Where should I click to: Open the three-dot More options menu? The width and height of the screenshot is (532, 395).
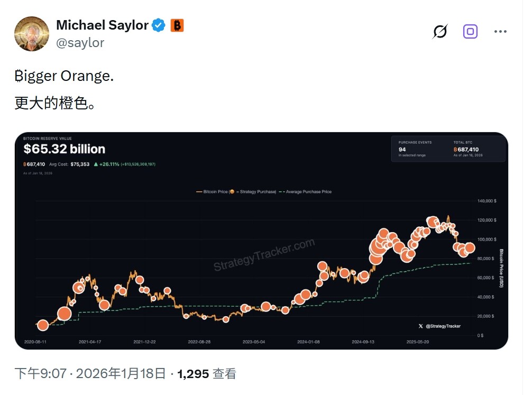(500, 32)
